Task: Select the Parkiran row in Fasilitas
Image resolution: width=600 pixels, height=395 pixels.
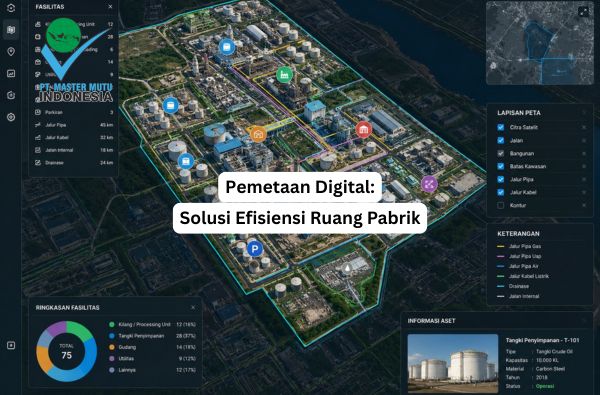Action: coord(74,112)
